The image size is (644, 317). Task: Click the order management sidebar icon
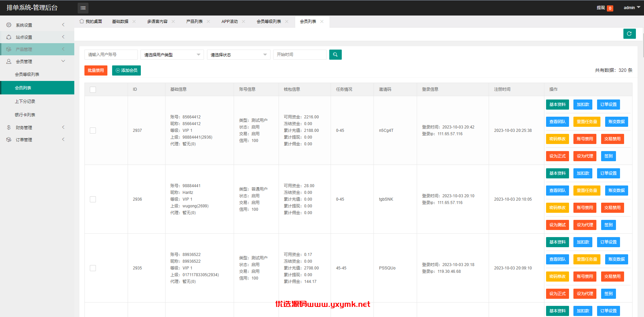click(9, 140)
